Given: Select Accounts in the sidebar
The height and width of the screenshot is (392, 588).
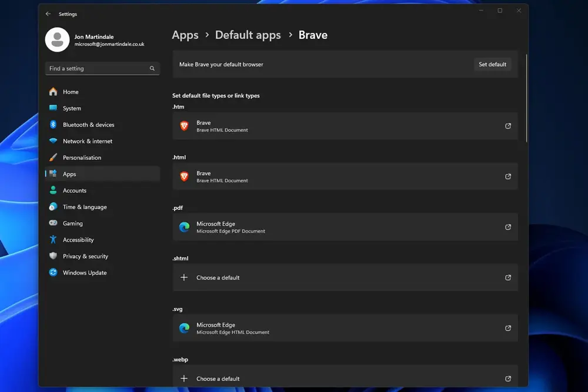Looking at the screenshot, I should tap(102, 190).
